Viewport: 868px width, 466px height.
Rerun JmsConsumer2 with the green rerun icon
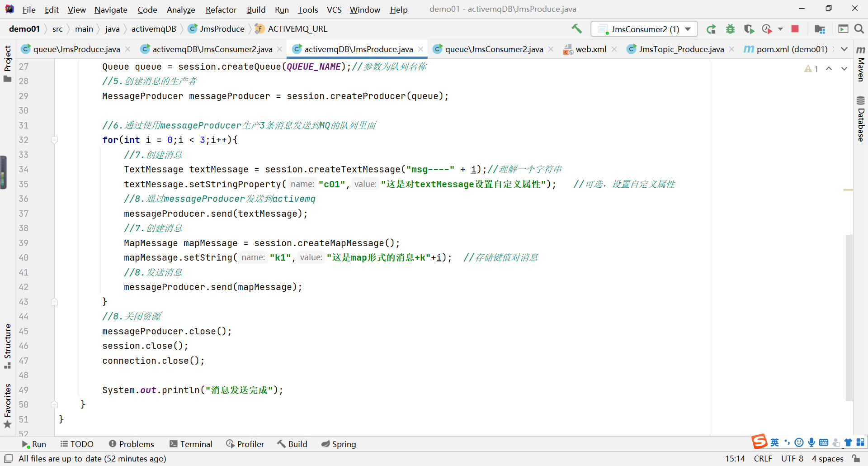711,29
